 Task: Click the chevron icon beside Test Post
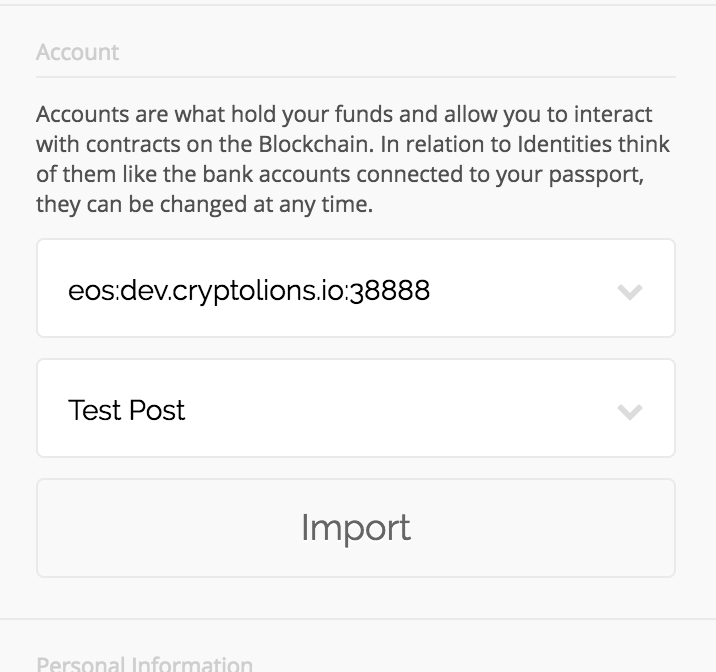(x=630, y=412)
